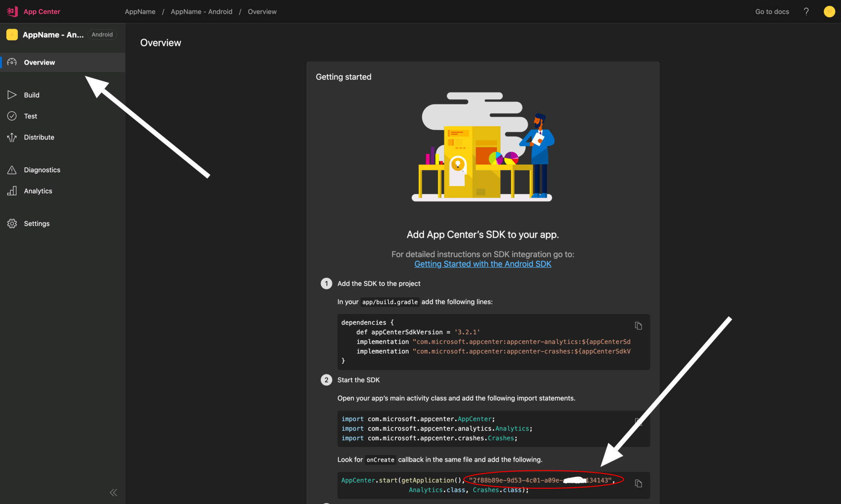Click the help question mark icon
841x504 pixels.
point(806,11)
